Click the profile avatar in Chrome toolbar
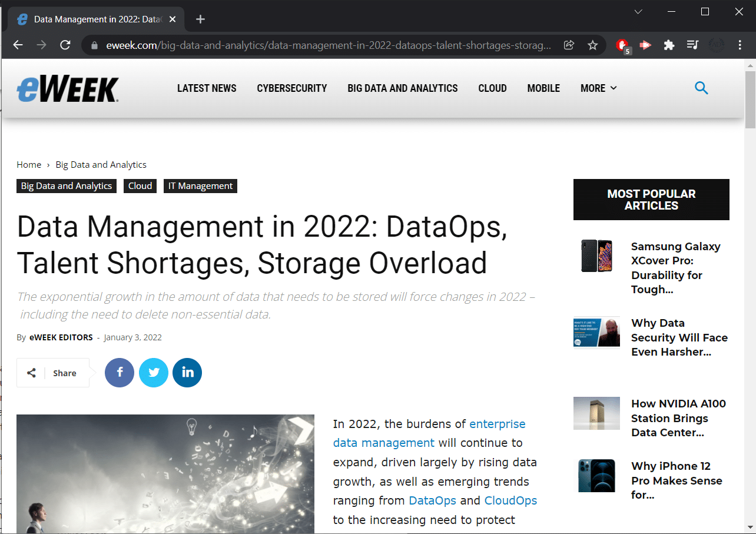Image resolution: width=756 pixels, height=534 pixels. (716, 45)
